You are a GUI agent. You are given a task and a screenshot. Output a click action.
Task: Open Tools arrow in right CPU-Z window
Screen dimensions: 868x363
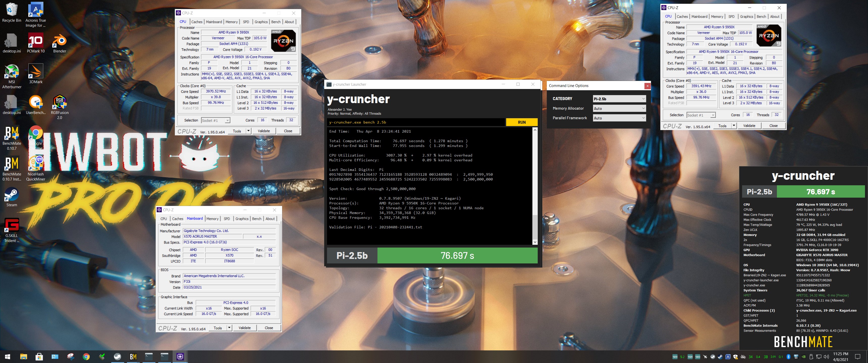click(734, 126)
